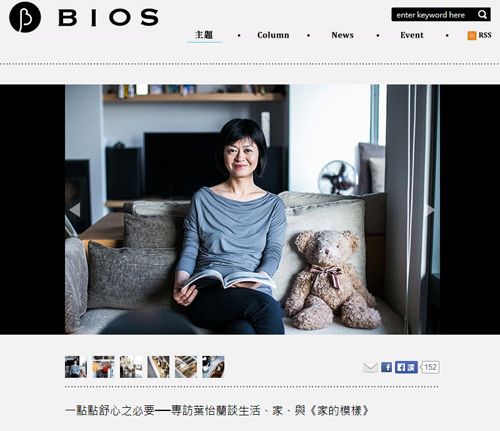
Task: Click the small Facebook share icon
Action: (x=387, y=367)
